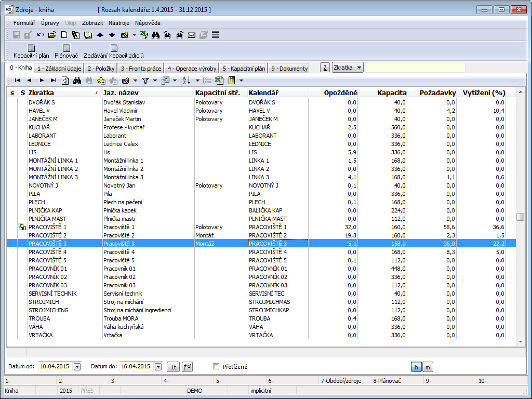This screenshot has width=532, height=399.
Task: Click the Z button next to Zkratka
Action: pyautogui.click(x=324, y=68)
